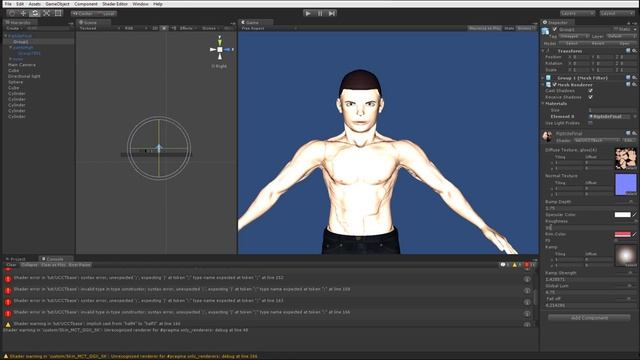Open the Tag dropdown in Inspector
The width and height of the screenshot is (640, 360).
[x=573, y=36]
